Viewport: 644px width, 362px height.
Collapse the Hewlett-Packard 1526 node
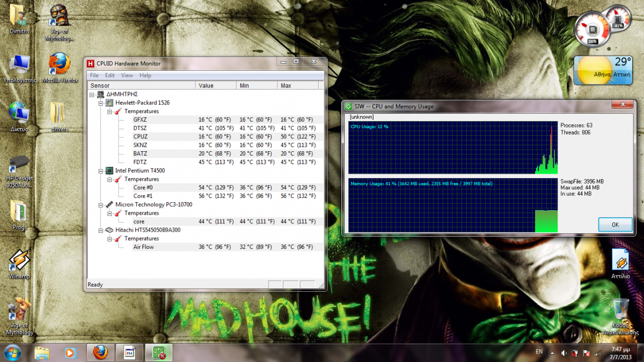101,102
